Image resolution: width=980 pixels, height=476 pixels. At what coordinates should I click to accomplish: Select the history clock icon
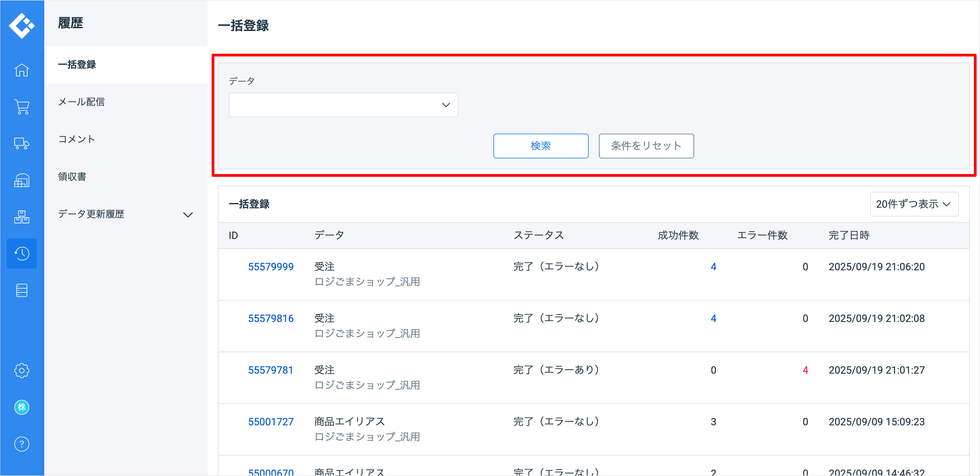pos(22,254)
